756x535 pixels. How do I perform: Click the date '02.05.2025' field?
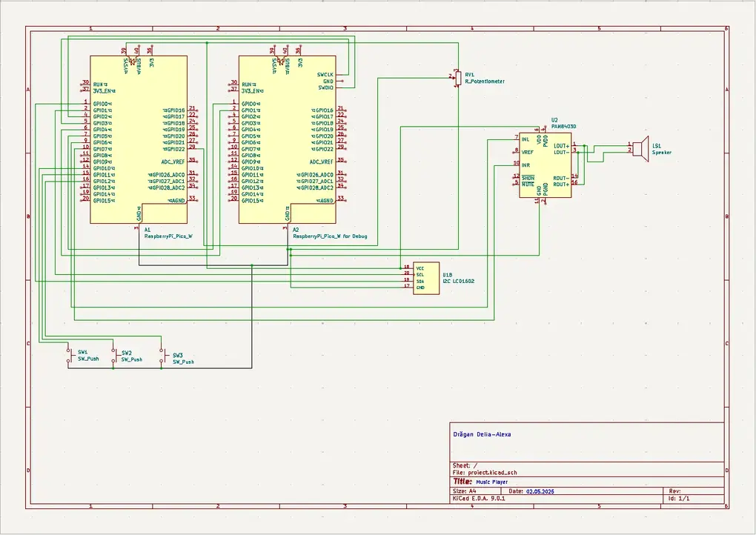tap(540, 491)
